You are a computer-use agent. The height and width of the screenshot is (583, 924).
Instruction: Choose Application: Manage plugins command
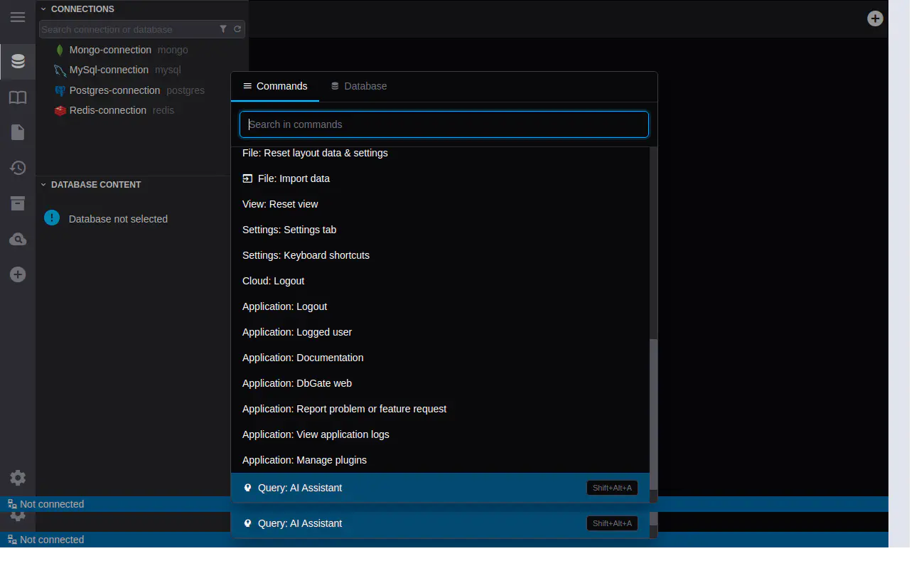(x=304, y=460)
